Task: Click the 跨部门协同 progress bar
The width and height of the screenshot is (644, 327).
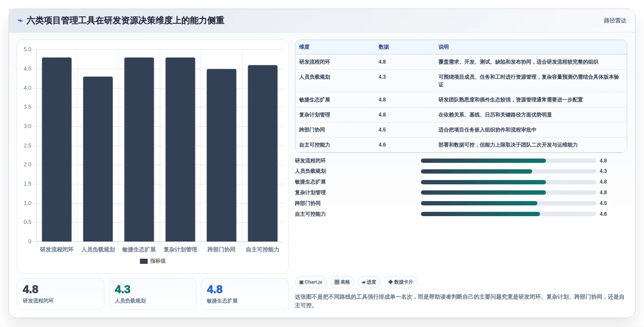Action: coord(509,203)
